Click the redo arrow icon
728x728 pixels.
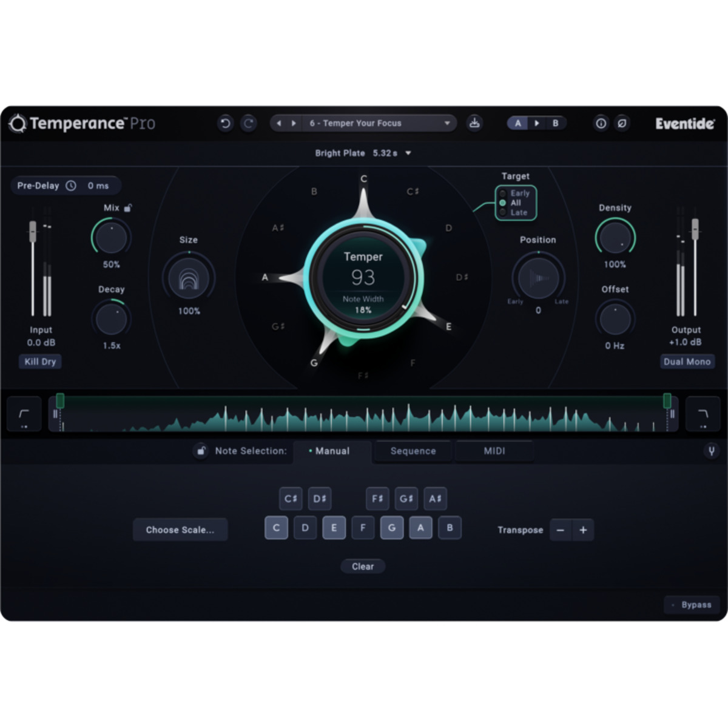(x=249, y=123)
